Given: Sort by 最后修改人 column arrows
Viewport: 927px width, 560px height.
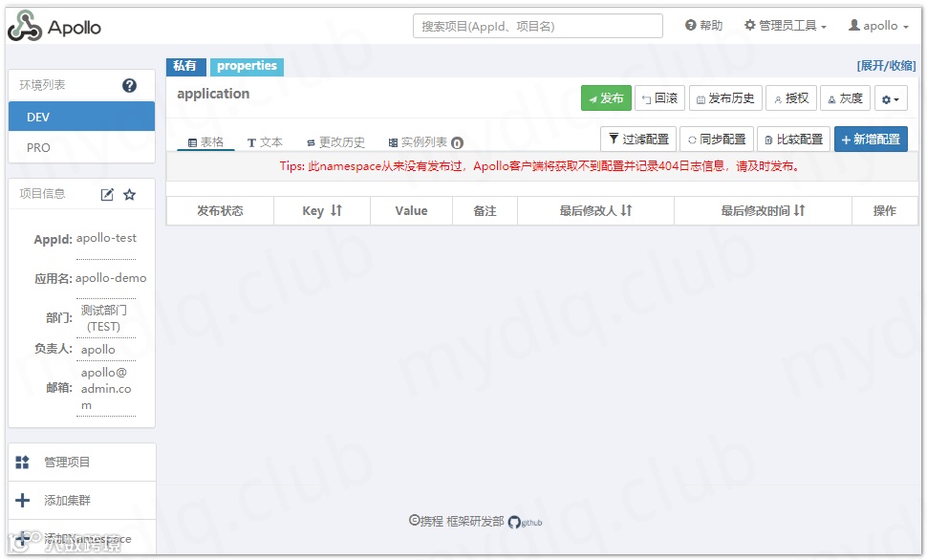Looking at the screenshot, I should 627,210.
